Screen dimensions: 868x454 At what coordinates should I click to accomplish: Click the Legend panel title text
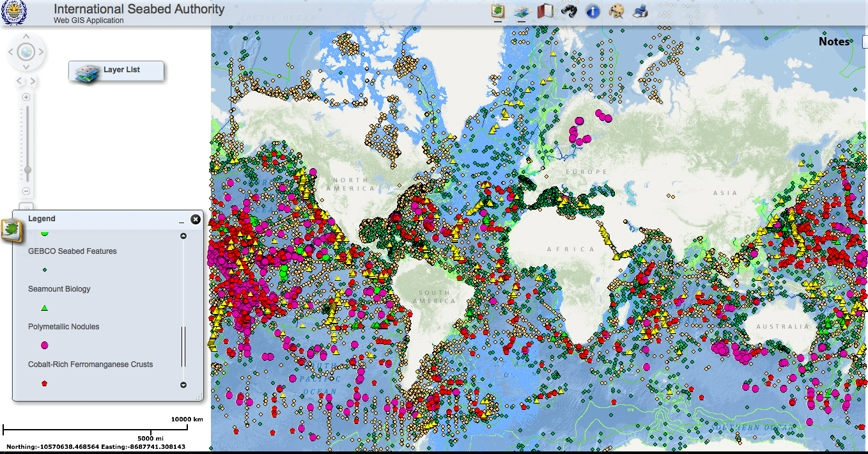pos(42,219)
